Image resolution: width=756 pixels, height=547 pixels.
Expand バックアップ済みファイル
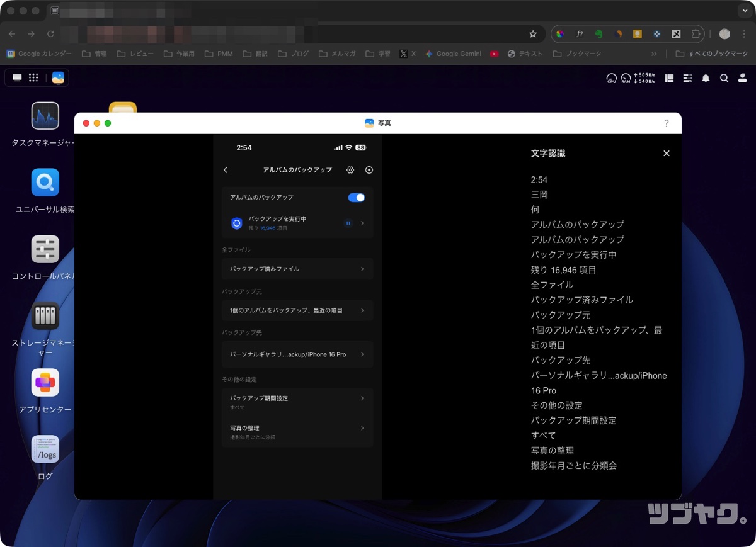click(297, 269)
